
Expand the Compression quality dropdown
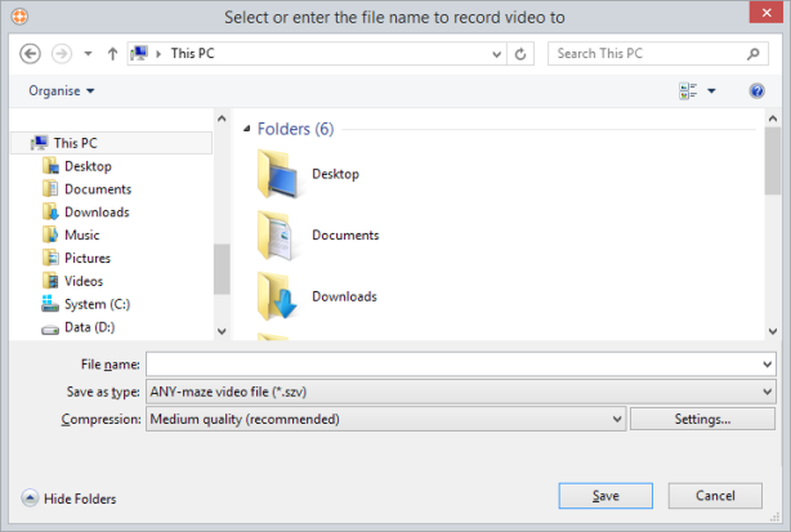[618, 419]
